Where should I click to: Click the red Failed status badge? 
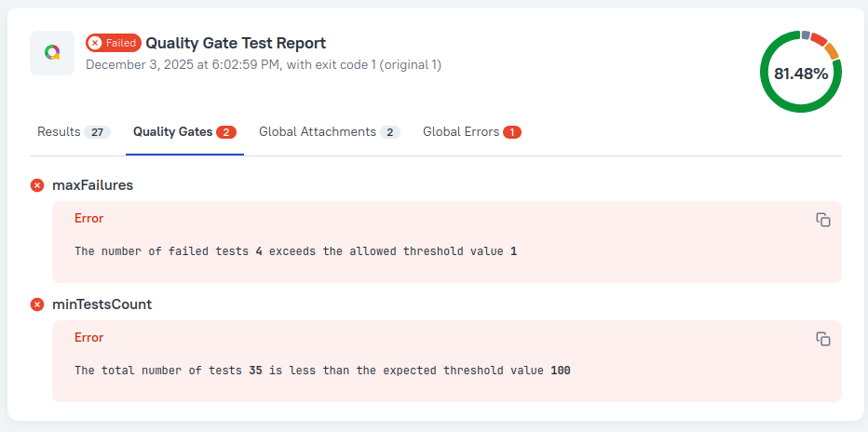pos(114,43)
